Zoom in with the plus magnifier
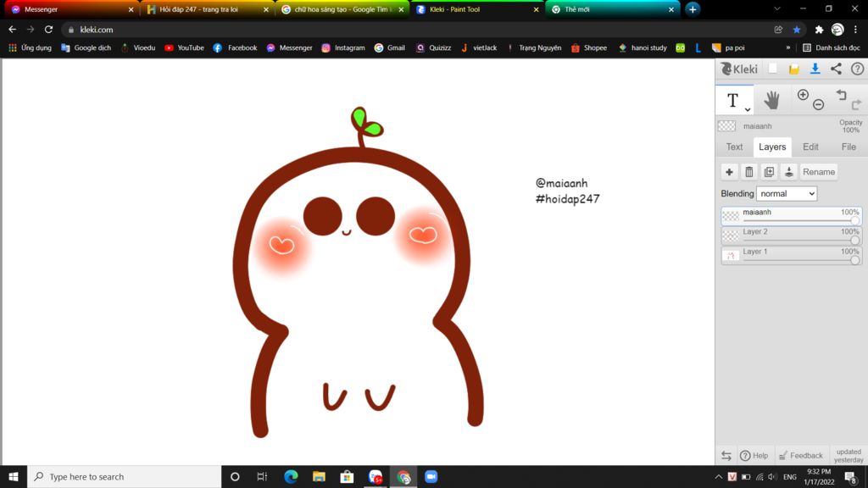Image resolution: width=868 pixels, height=488 pixels. (x=803, y=95)
